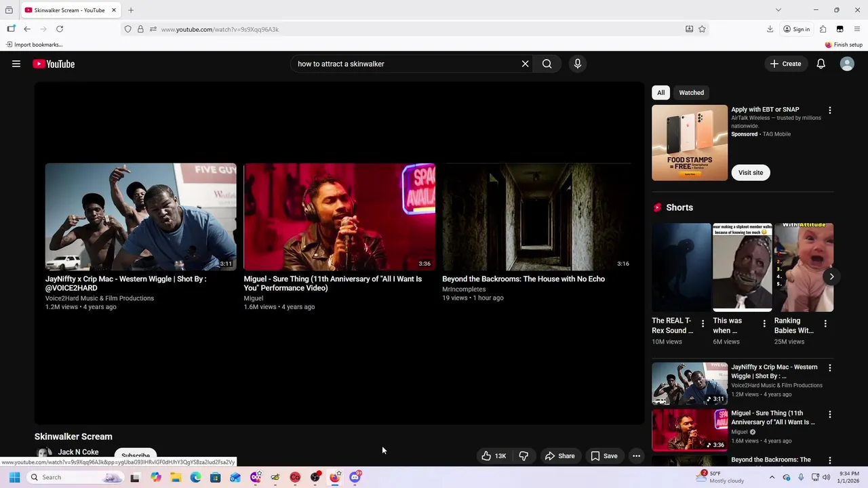Image resolution: width=868 pixels, height=488 pixels.
Task: Open YouTube notifications bell
Action: [821, 64]
